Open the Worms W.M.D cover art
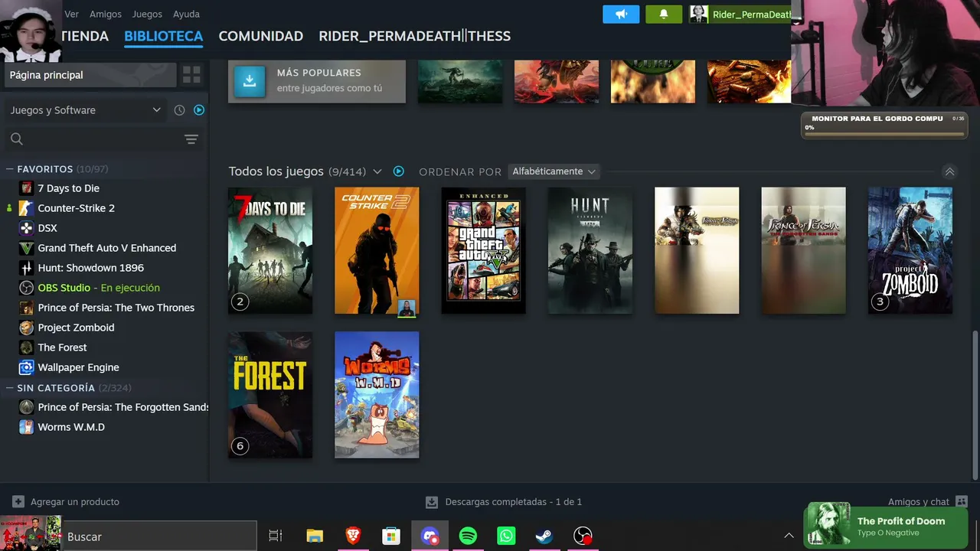 pos(377,395)
